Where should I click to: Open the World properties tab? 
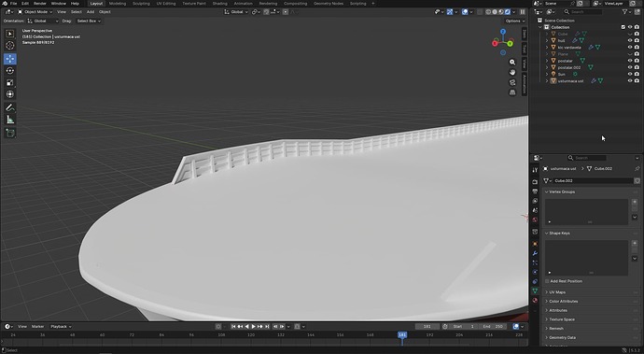pyautogui.click(x=535, y=219)
